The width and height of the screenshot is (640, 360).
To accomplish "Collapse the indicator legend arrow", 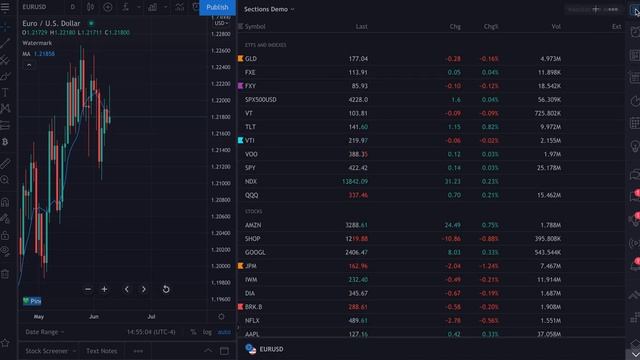I will coord(29,66).
